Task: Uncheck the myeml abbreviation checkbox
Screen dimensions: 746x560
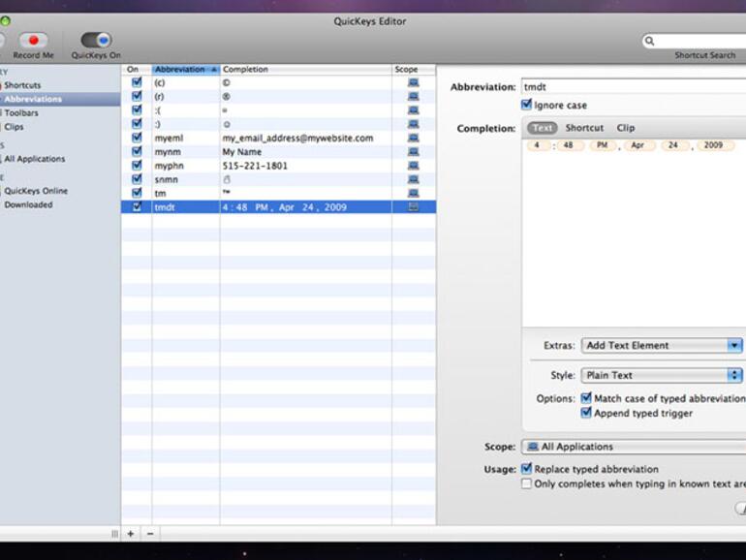Action: coord(137,137)
